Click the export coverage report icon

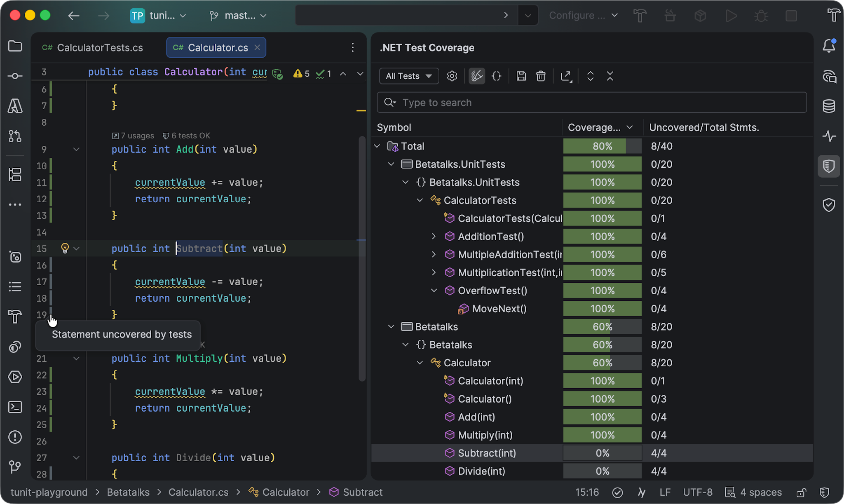pyautogui.click(x=566, y=76)
